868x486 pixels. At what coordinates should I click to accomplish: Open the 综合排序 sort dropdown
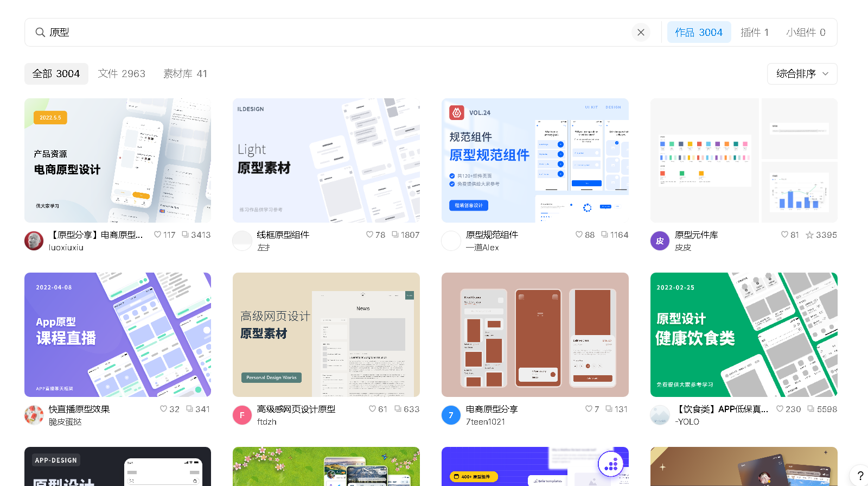point(802,74)
